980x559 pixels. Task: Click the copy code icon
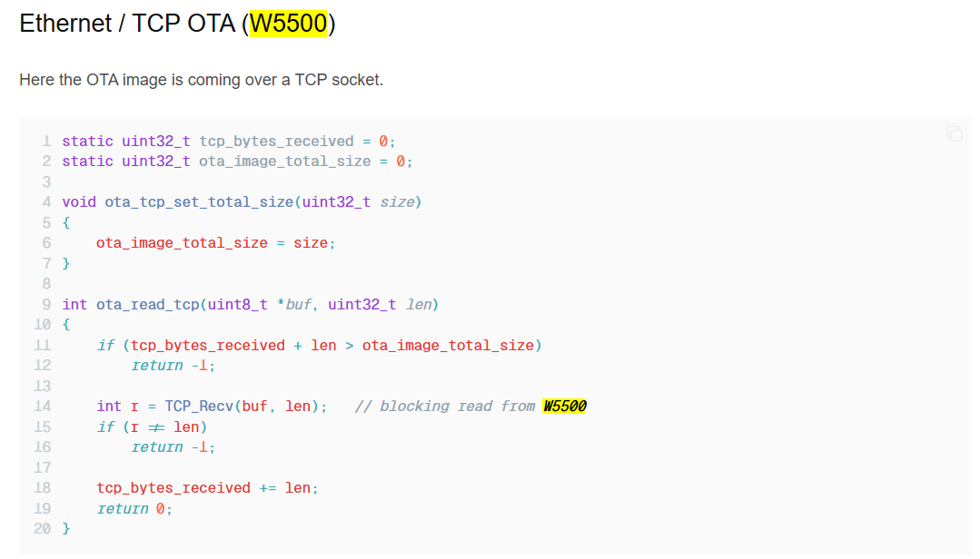954,133
